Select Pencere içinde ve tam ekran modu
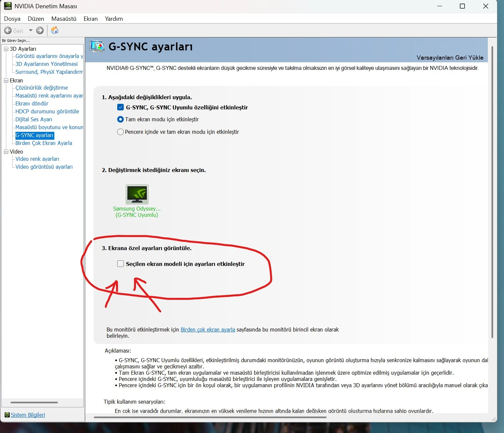This screenshot has width=504, height=433. click(x=120, y=132)
